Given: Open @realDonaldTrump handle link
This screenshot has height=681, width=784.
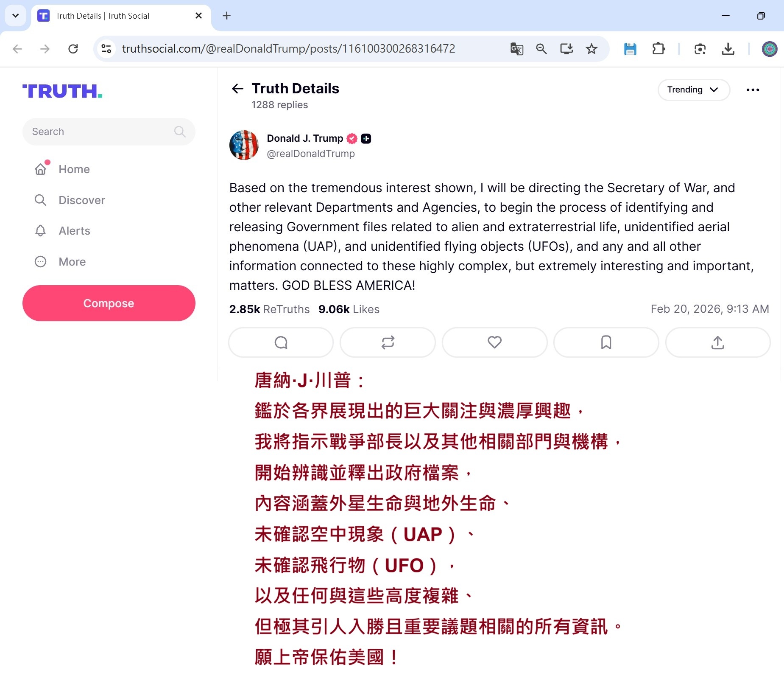Looking at the screenshot, I should point(311,154).
